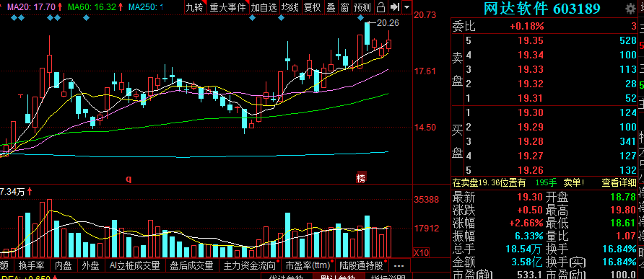
Task: Open the 九转 indicator
Action: 195,7
